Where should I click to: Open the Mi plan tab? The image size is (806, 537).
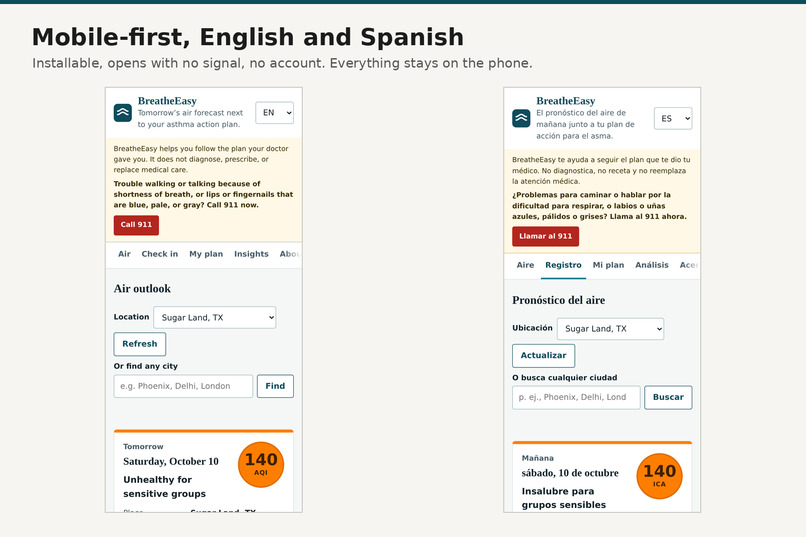pyautogui.click(x=609, y=265)
